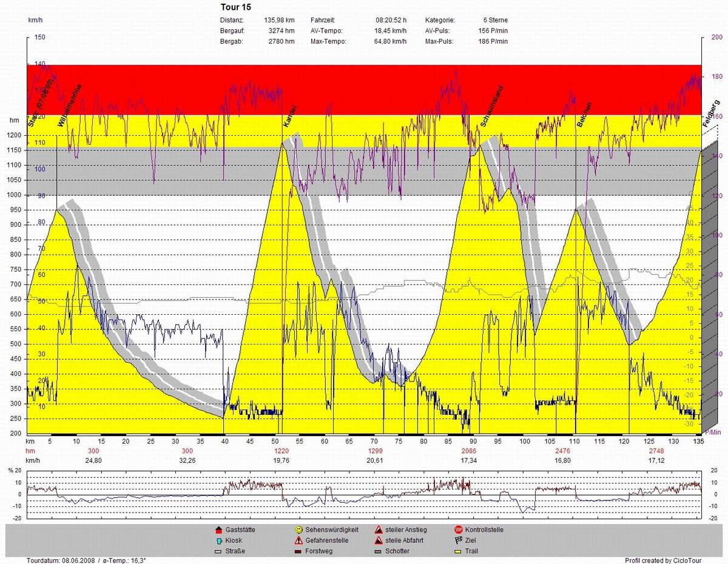Select the Kontrollstelle stop sign icon
Image resolution: width=728 pixels, height=564 pixels.
pyautogui.click(x=459, y=529)
